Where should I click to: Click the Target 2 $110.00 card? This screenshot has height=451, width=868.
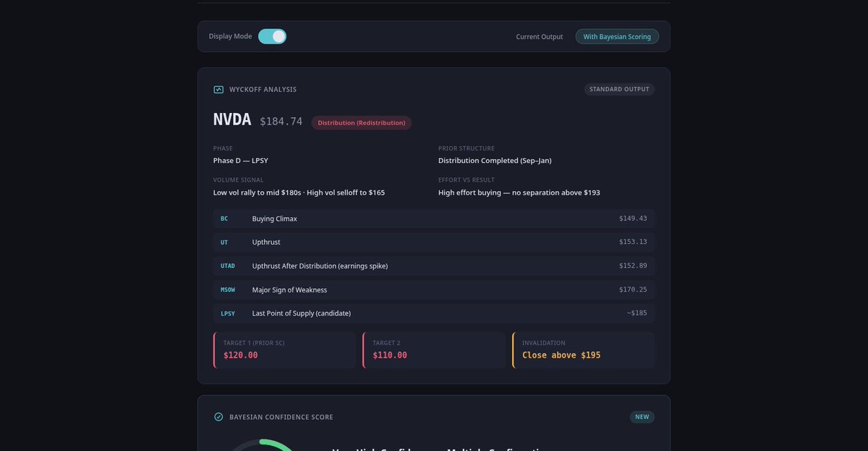[x=434, y=350]
